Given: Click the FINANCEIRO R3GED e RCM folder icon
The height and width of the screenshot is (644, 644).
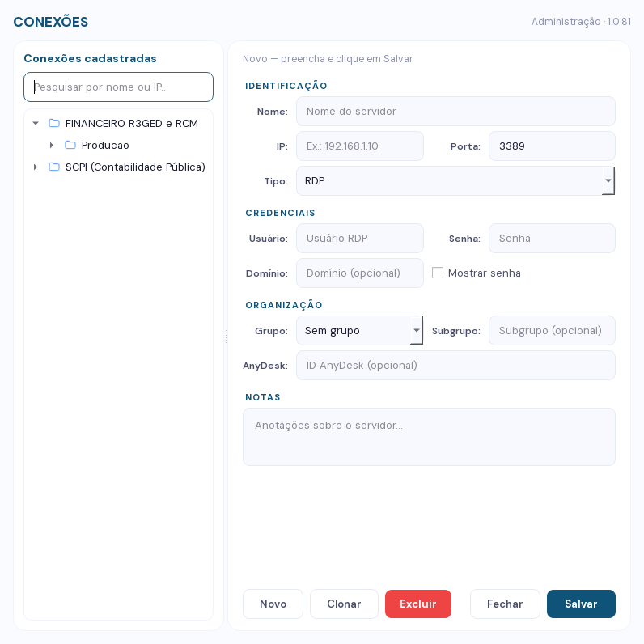Looking at the screenshot, I should point(54,123).
